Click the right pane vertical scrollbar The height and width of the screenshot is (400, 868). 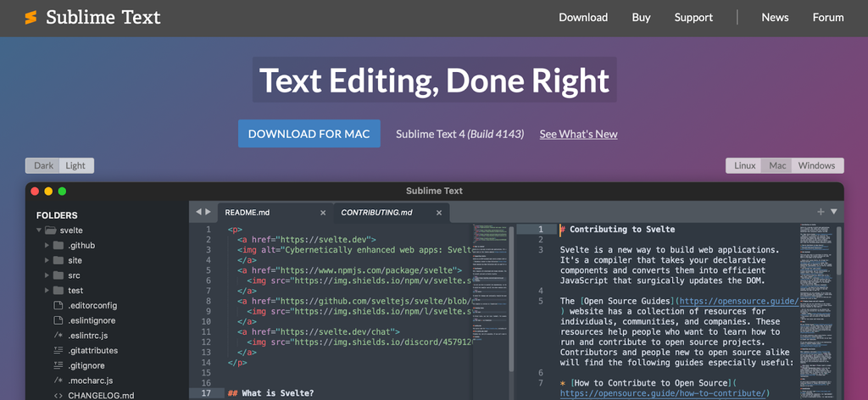839,250
